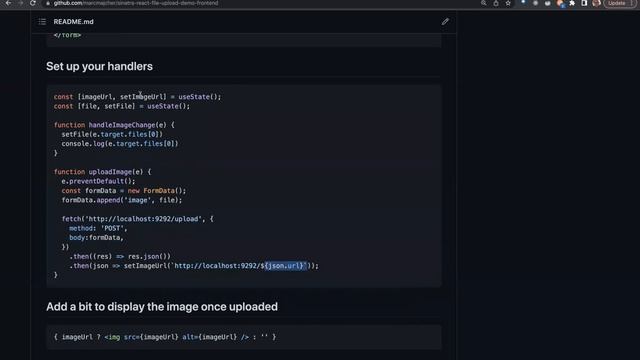Click the 'setFile(e.target.files[0])' line

pos(112,134)
